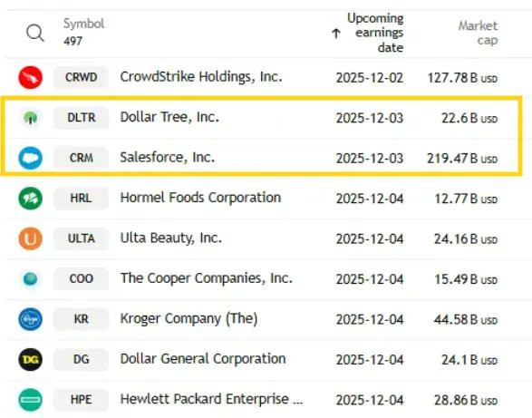The image size is (532, 418).
Task: Open the Salesforce, Inc. company link
Action: click(168, 158)
